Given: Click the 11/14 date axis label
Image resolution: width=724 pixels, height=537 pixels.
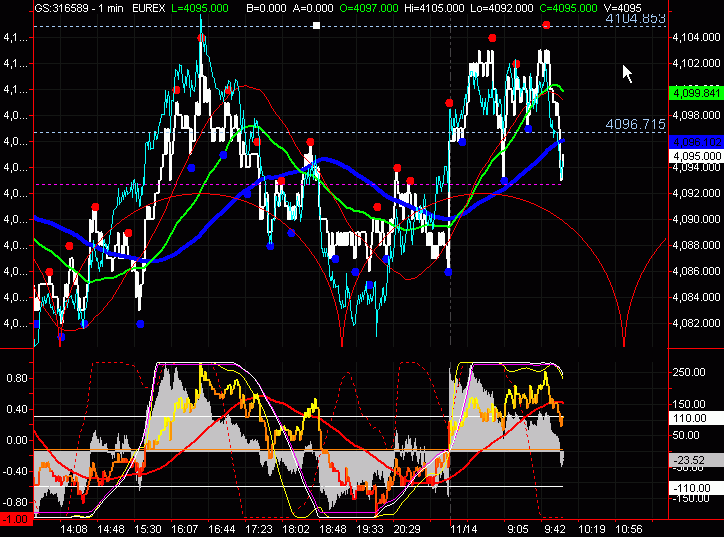Looking at the screenshot, I should (x=464, y=530).
